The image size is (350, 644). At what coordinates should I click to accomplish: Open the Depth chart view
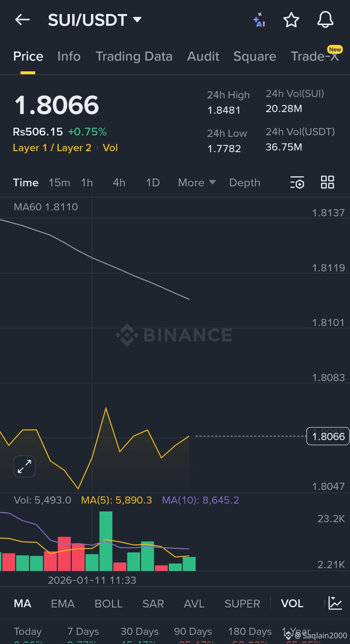tap(245, 182)
